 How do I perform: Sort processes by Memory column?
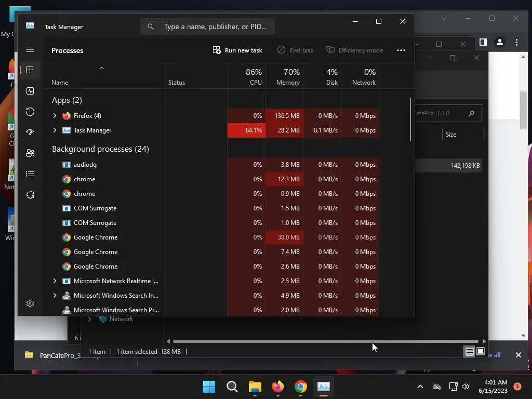284,76
